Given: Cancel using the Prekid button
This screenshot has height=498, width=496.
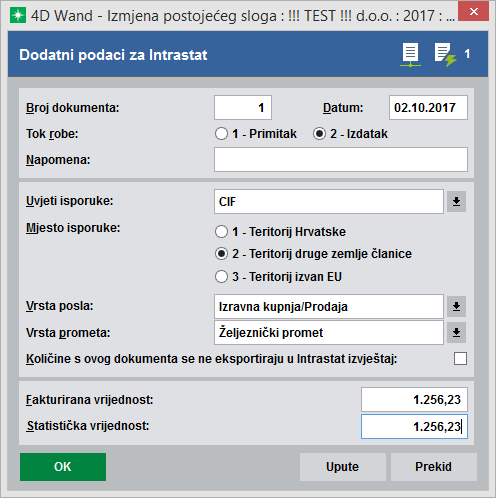Looking at the screenshot, I should (434, 467).
